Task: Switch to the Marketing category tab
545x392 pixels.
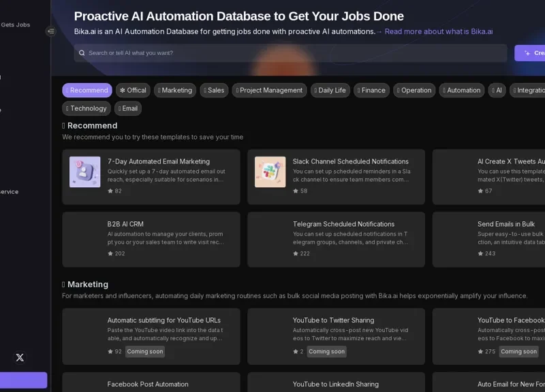Action: 175,90
